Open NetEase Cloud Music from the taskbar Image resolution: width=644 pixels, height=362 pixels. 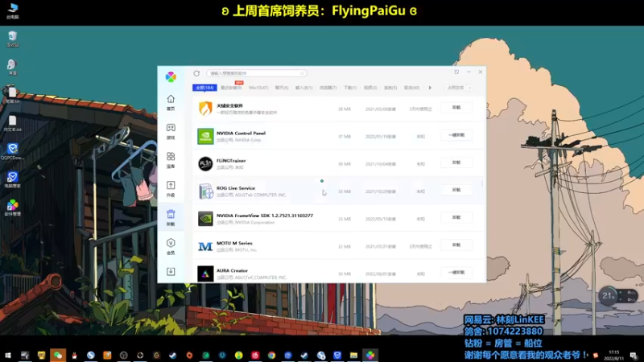click(255, 356)
